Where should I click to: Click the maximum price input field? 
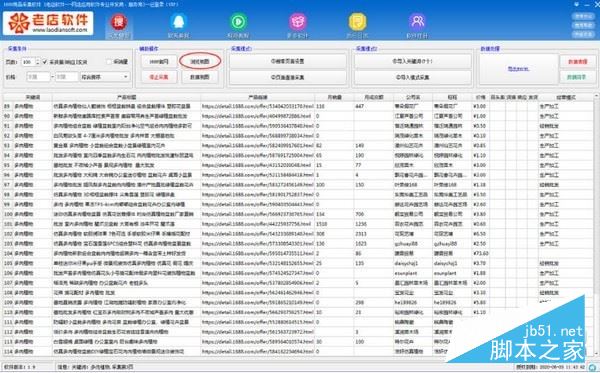pos(66,77)
